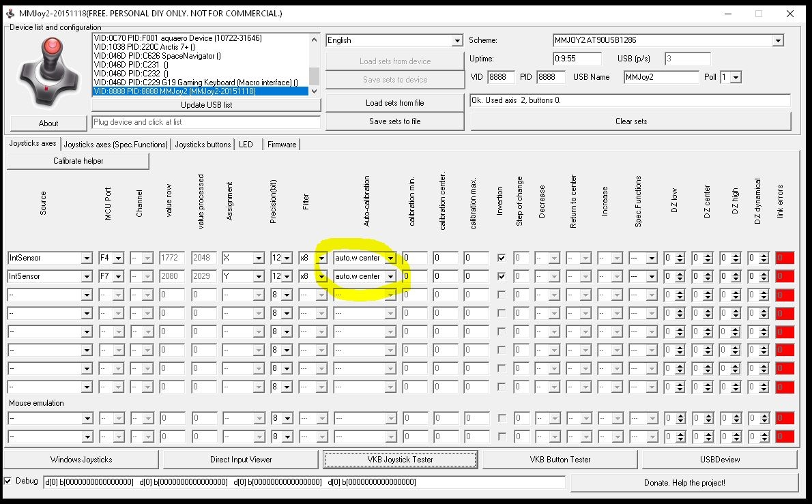812x504 pixels.
Task: Open the English language dropdown
Action: (x=457, y=41)
